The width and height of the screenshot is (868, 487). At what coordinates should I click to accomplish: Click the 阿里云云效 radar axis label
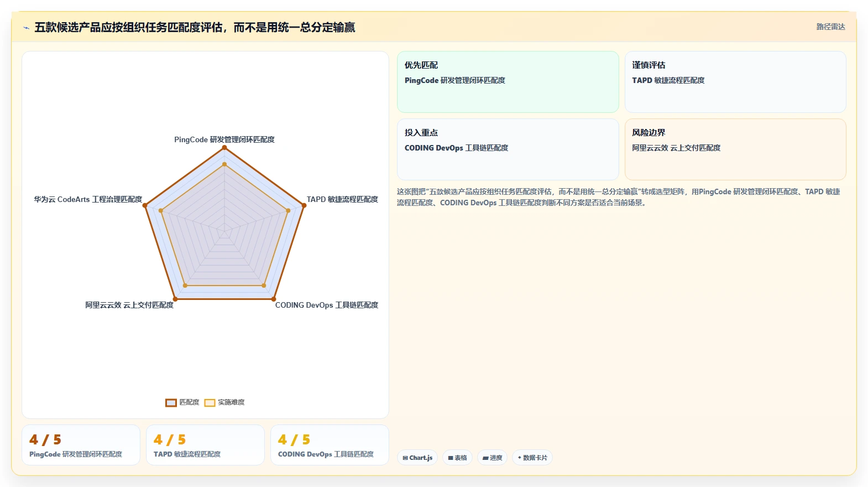pos(129,305)
